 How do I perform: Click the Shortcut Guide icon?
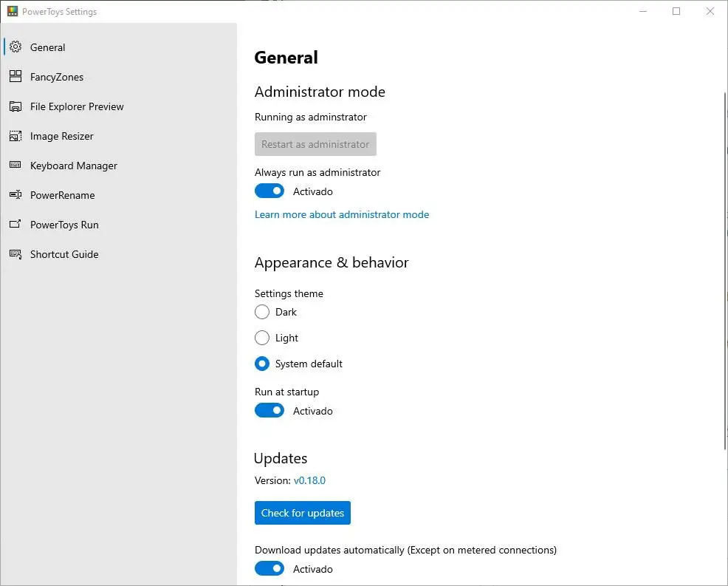tap(16, 254)
